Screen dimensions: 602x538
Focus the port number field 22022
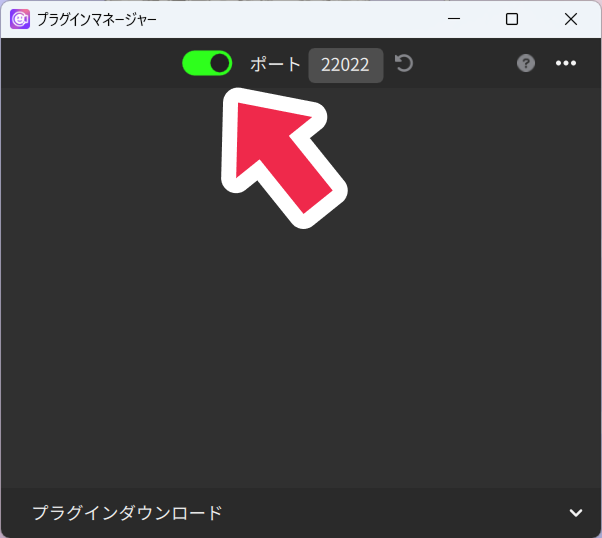(x=345, y=65)
